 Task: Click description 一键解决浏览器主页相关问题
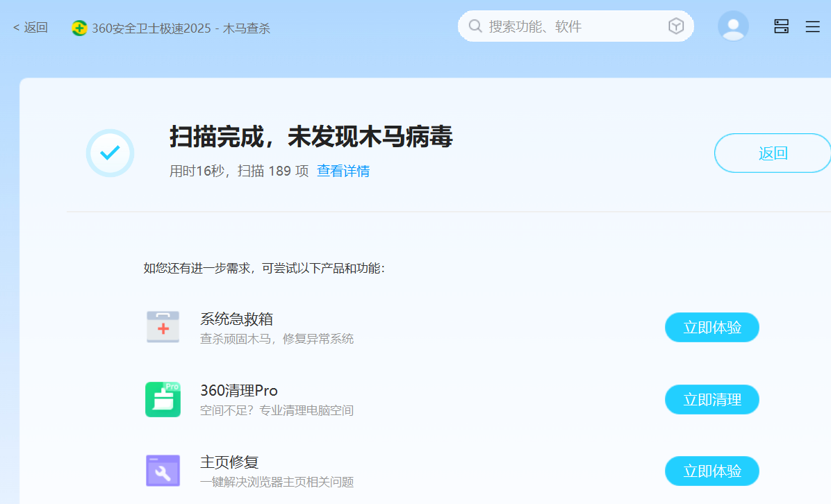[277, 482]
